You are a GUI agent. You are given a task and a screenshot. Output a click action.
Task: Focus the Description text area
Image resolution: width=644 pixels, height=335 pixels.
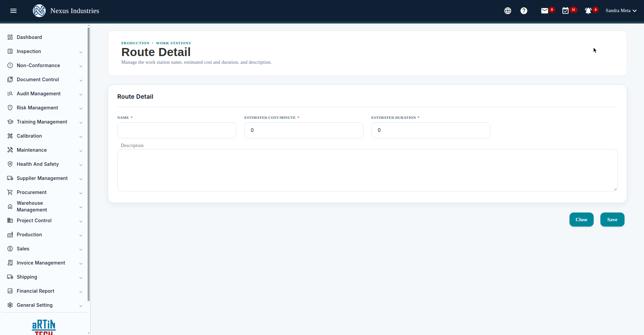point(367,170)
